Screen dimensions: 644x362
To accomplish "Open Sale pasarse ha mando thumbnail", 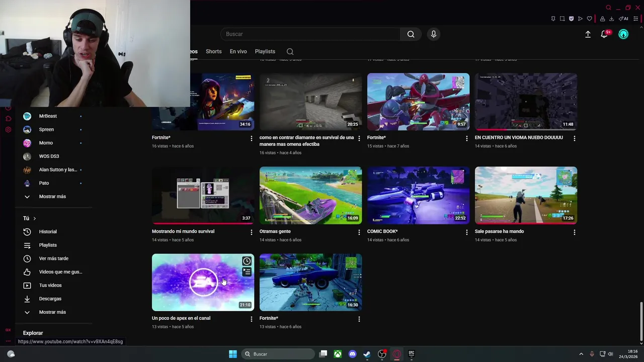I will [x=526, y=195].
